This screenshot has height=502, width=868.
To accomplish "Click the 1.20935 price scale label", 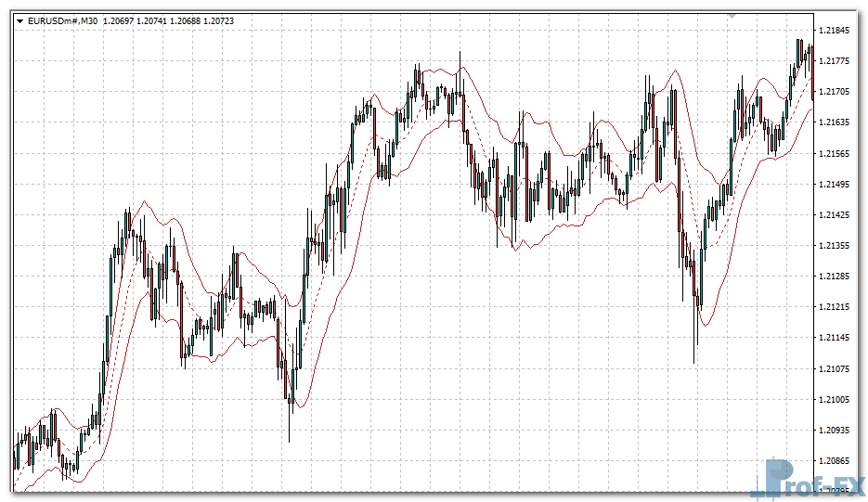I will (837, 430).
